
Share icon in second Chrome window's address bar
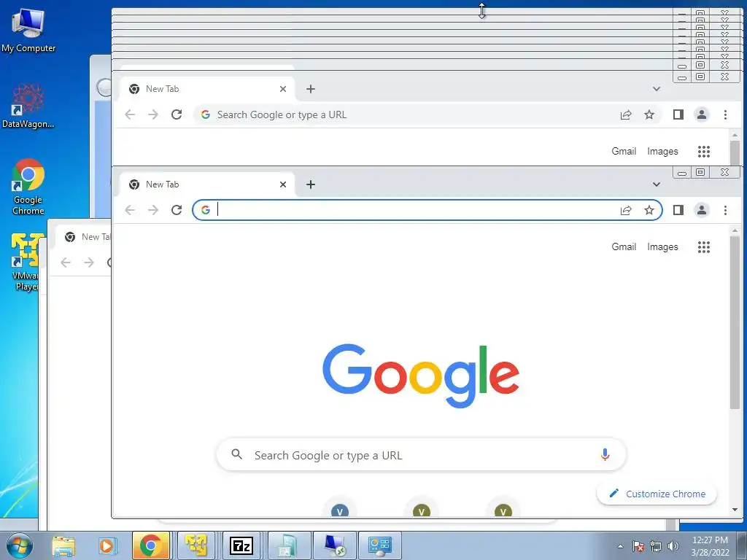point(626,114)
